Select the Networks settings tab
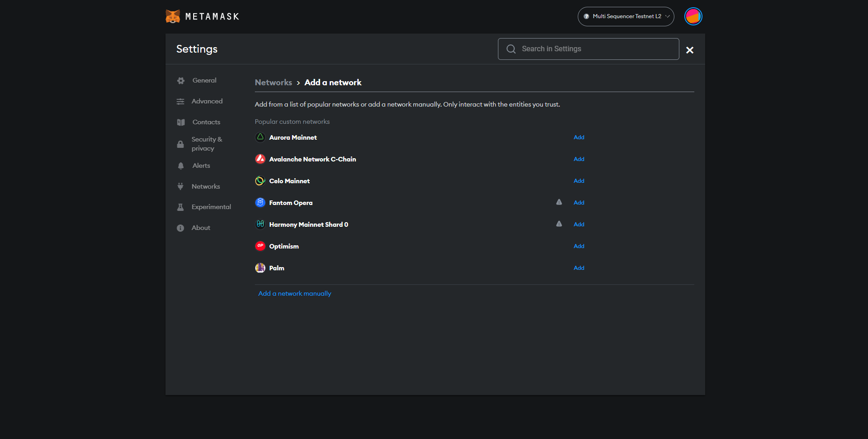The image size is (868, 439). (x=205, y=186)
